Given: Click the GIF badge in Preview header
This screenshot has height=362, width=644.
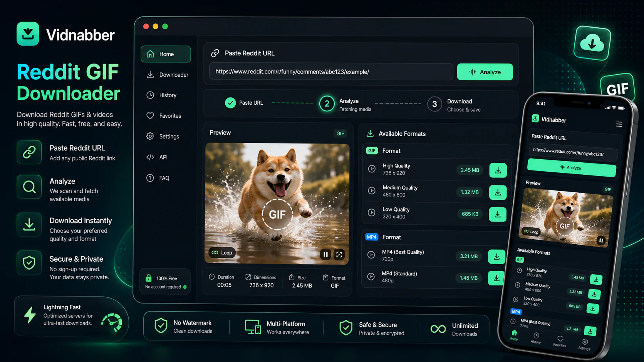Looking at the screenshot, I should [x=340, y=133].
